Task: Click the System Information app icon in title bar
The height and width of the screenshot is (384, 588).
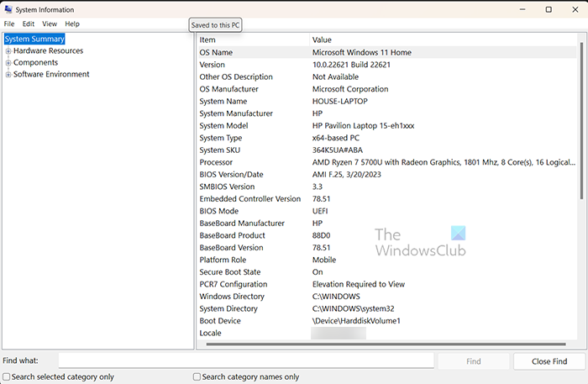Action: 8,9
